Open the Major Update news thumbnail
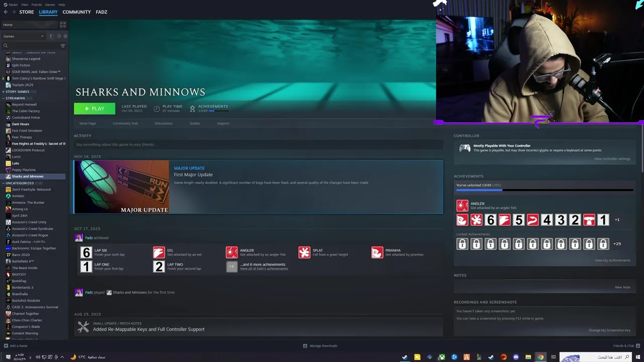644x362 pixels. [121, 187]
